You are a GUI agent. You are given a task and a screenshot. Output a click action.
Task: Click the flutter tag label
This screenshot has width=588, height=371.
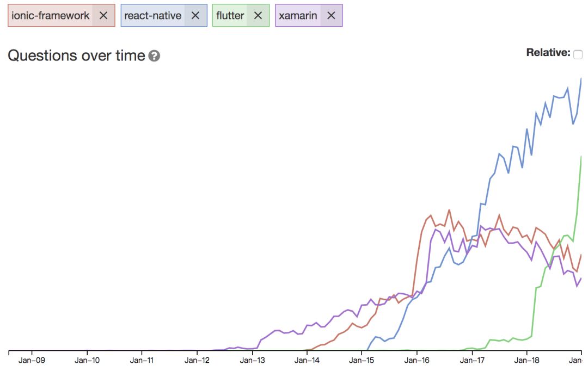click(x=230, y=16)
